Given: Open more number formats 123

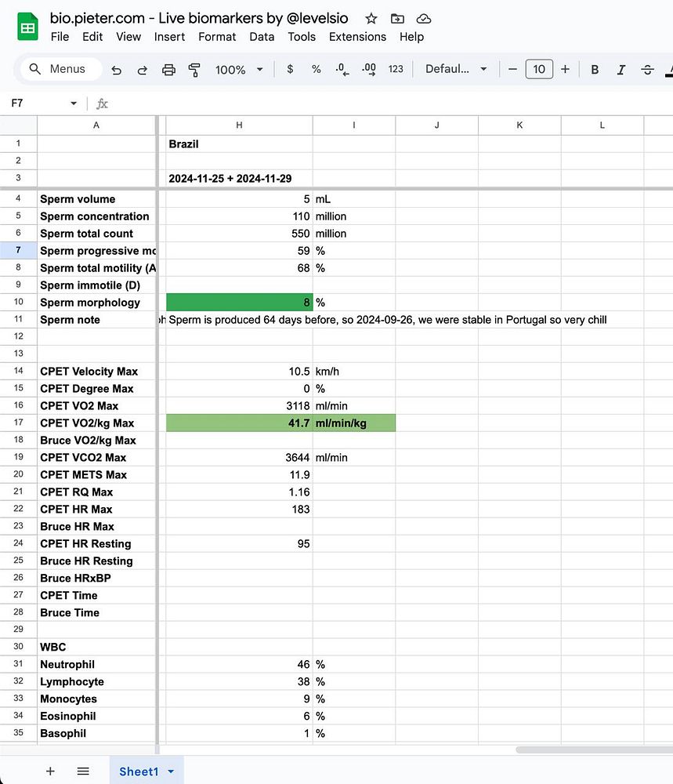Looking at the screenshot, I should point(396,69).
